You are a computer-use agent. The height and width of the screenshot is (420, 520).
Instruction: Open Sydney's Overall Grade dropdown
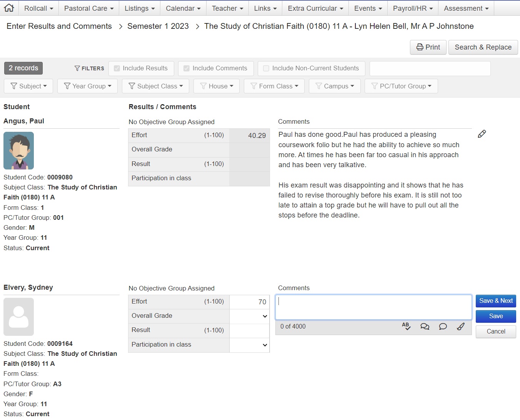[249, 316]
